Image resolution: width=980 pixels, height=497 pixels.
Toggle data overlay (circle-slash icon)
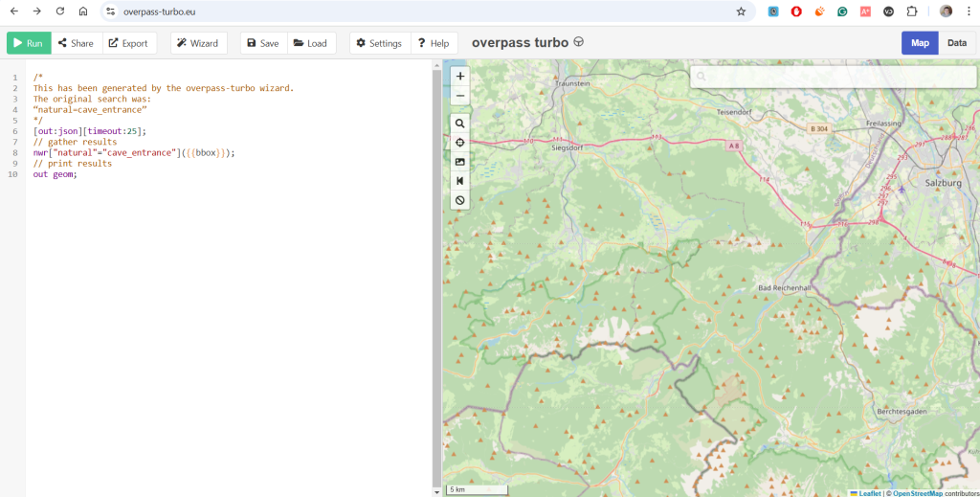pyautogui.click(x=460, y=200)
